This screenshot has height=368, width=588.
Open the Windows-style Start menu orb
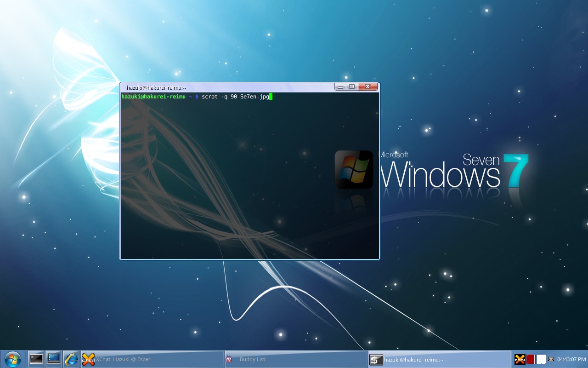(12, 359)
